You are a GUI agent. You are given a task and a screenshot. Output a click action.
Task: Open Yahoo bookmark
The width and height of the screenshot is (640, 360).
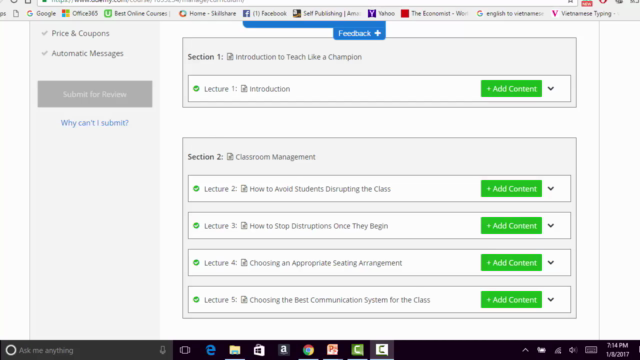[x=381, y=13]
